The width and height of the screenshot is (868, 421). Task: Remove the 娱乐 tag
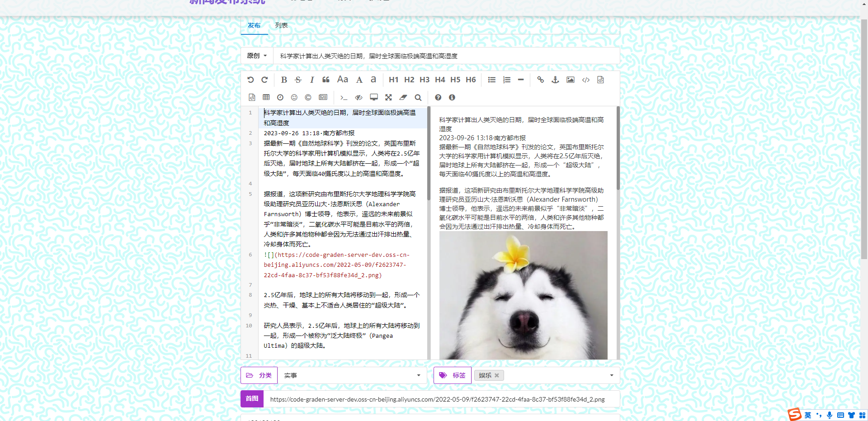click(x=497, y=375)
